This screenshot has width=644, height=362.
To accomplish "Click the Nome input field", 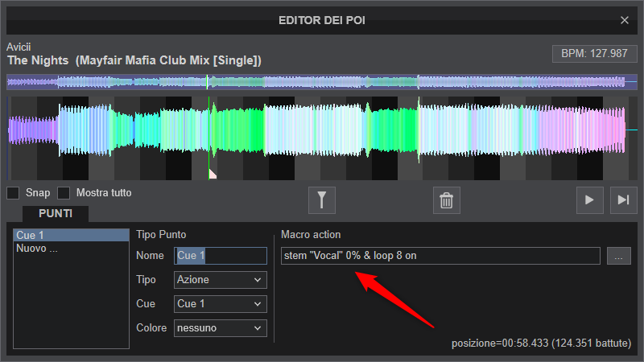I will click(220, 256).
